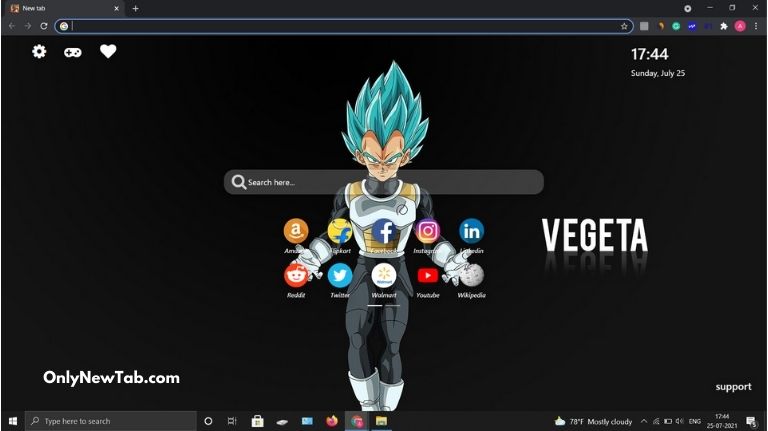Open Task View on taskbar
This screenshot has height=431, width=768.
click(x=232, y=421)
